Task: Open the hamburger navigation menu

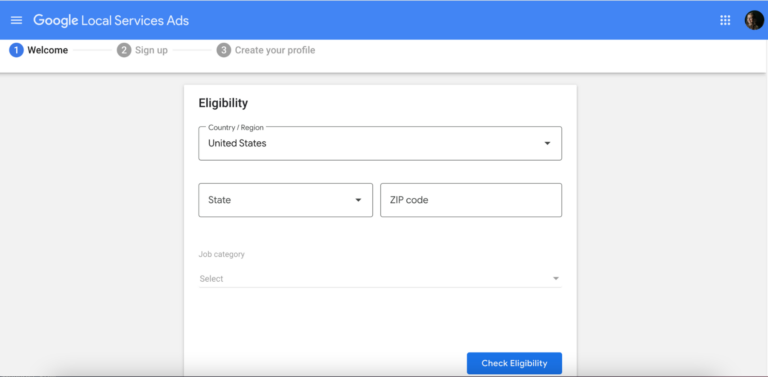Action: click(17, 20)
